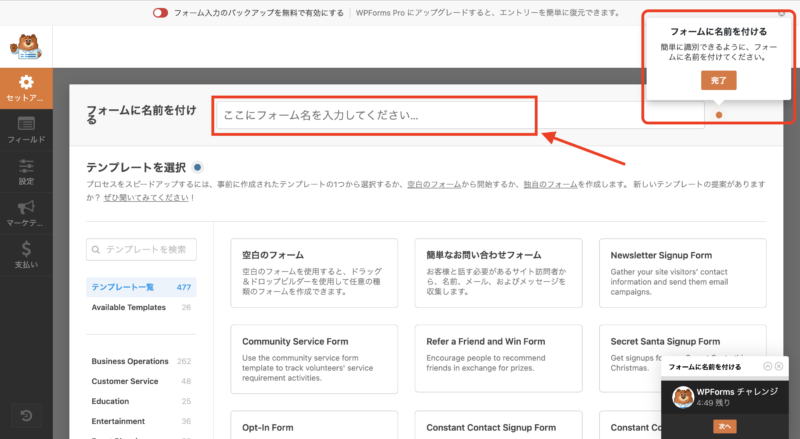Click 次へ button in challenge widget

725,426
